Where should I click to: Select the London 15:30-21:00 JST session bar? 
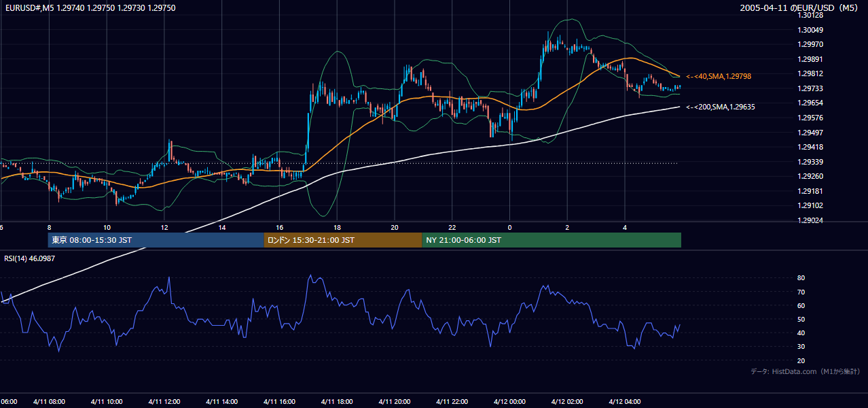(x=343, y=240)
